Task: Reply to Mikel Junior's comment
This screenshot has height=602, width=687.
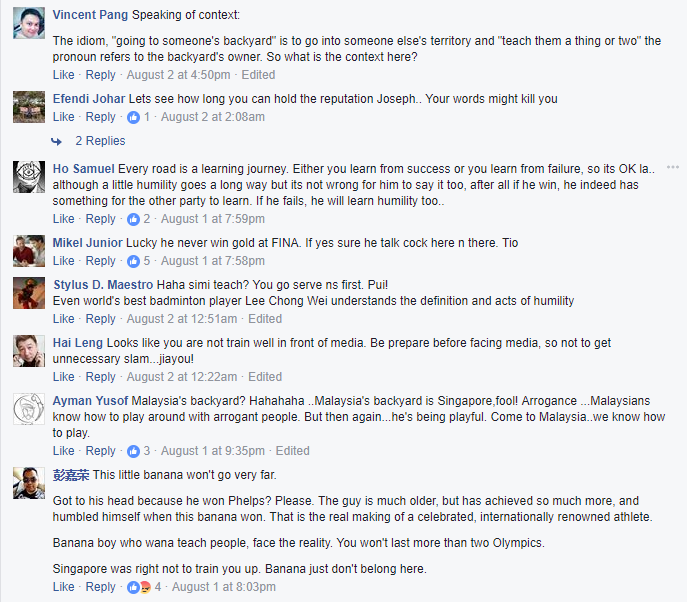Action: click(100, 261)
